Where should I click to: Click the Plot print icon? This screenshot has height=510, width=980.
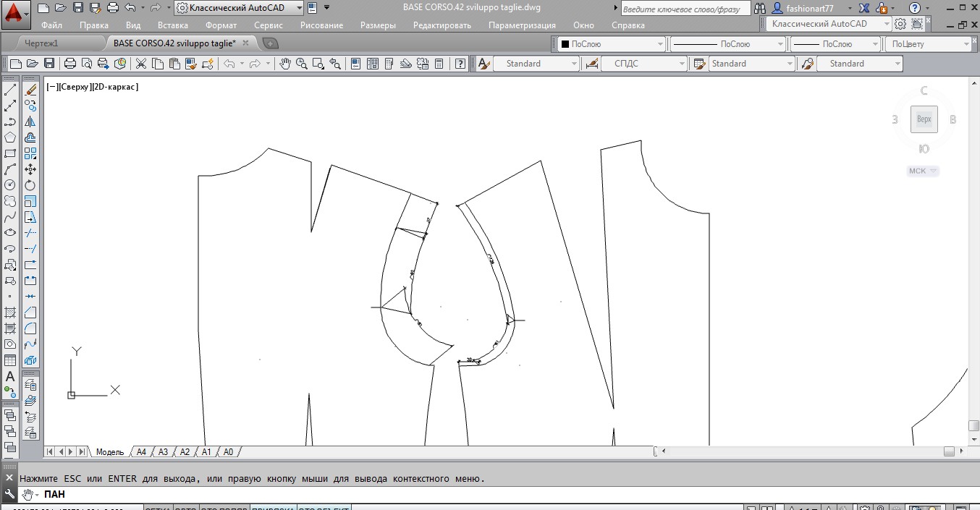coord(70,64)
